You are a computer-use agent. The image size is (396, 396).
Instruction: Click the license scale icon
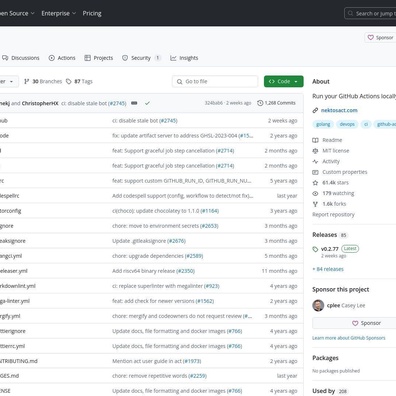[x=315, y=151]
